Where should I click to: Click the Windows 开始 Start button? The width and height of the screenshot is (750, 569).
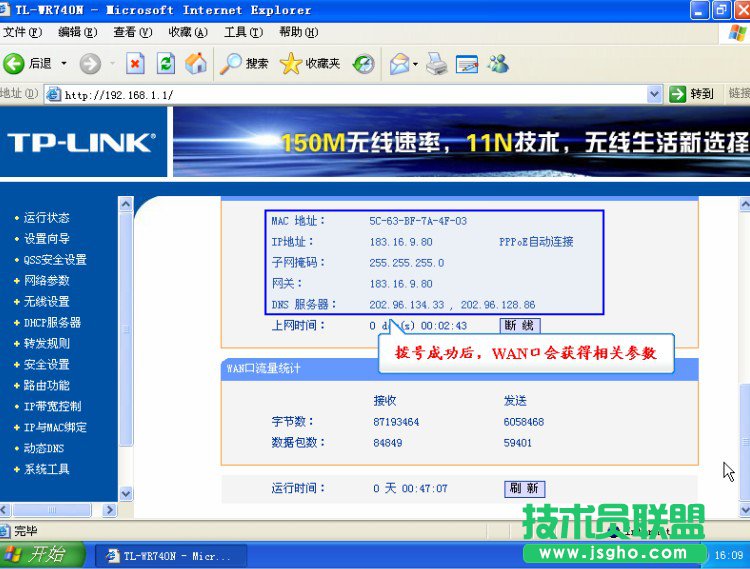[x=37, y=555]
